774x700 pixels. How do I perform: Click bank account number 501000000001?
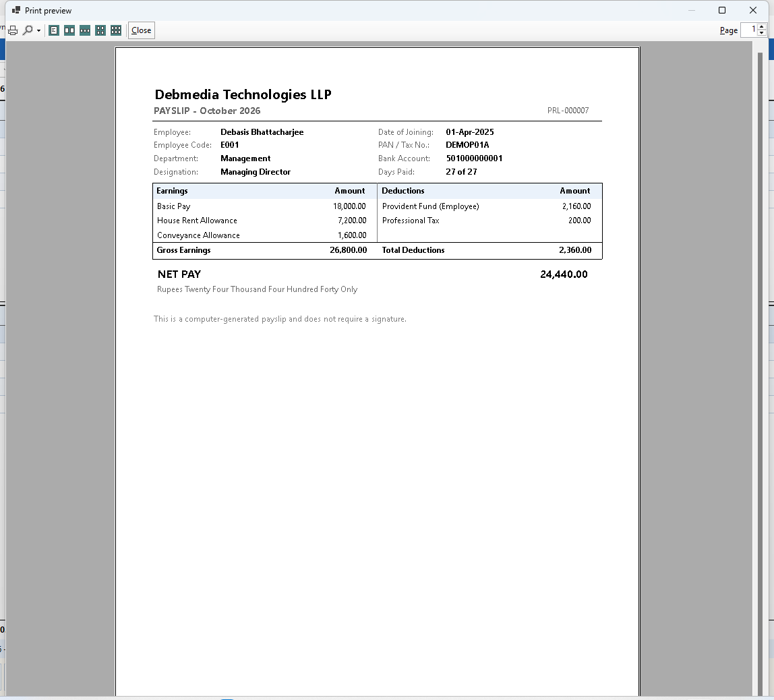[474, 158]
